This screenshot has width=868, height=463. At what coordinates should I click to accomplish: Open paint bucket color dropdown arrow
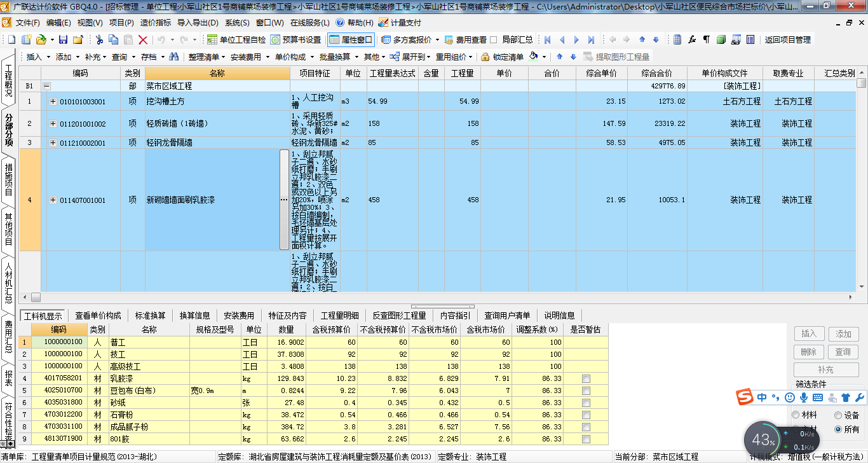click(x=545, y=57)
